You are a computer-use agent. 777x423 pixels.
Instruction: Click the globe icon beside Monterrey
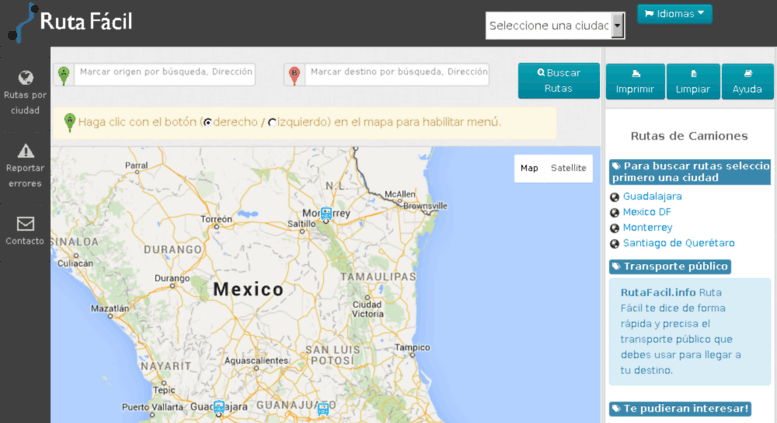(614, 228)
